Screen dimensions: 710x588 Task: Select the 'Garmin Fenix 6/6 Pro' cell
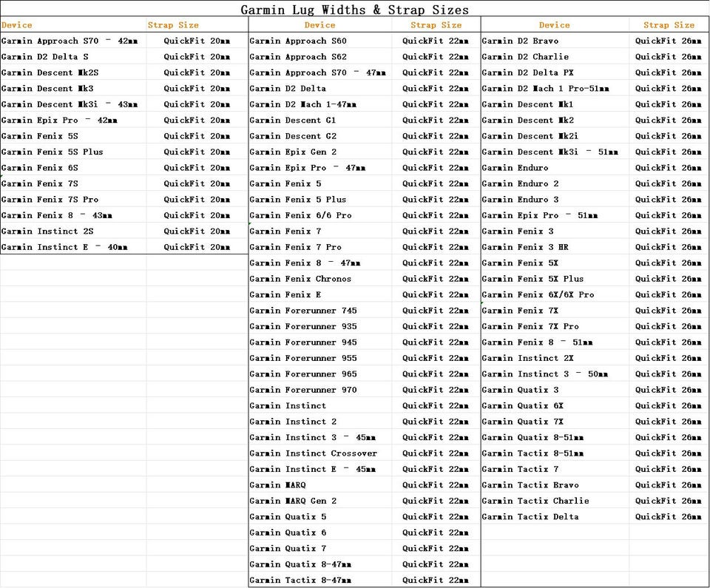pyautogui.click(x=320, y=215)
